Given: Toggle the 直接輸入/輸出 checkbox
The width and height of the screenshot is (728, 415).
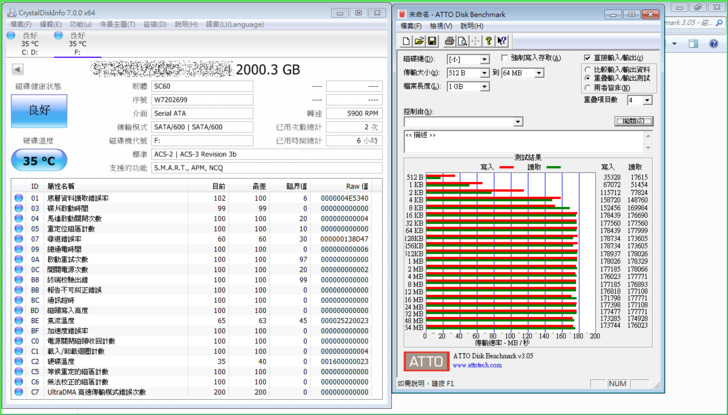Looking at the screenshot, I should tap(588, 59).
